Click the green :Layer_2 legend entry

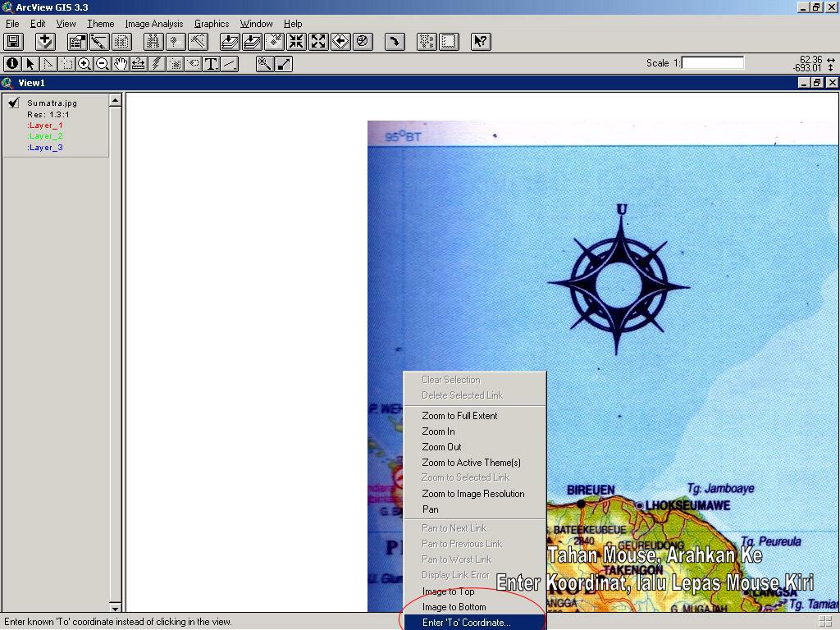[x=45, y=136]
